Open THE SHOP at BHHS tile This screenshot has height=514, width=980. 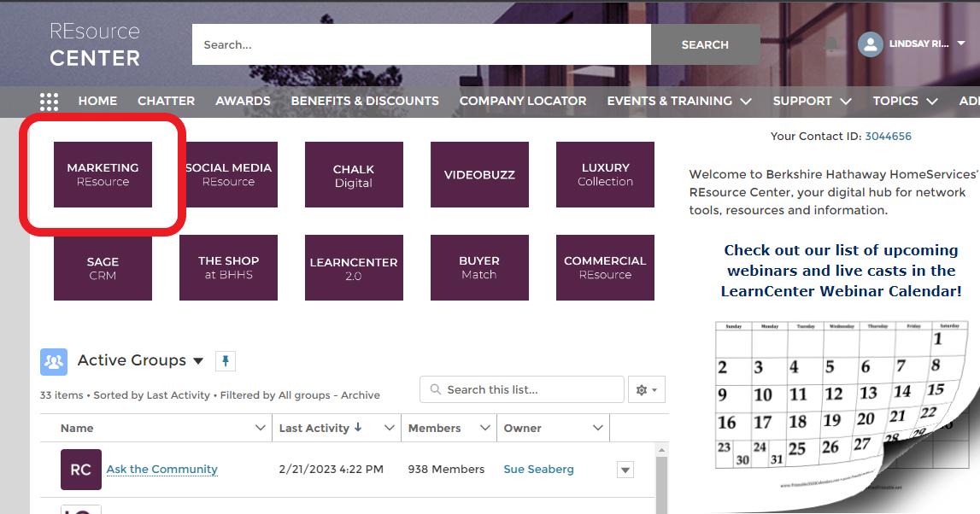tap(228, 268)
